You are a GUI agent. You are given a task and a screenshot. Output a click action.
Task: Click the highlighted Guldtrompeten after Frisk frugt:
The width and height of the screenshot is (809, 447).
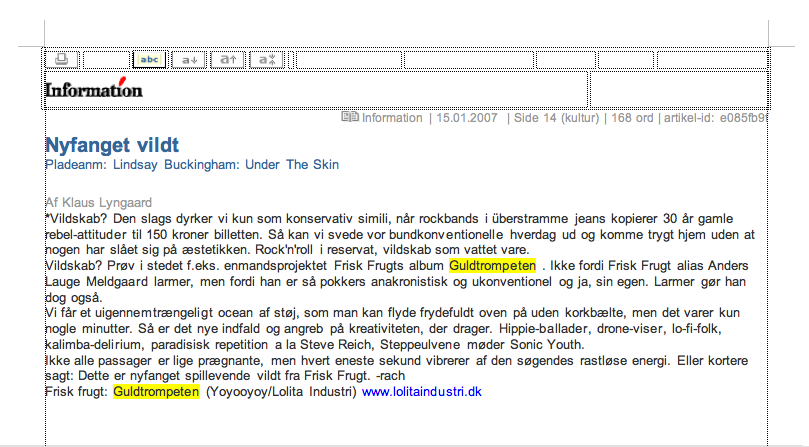156,392
